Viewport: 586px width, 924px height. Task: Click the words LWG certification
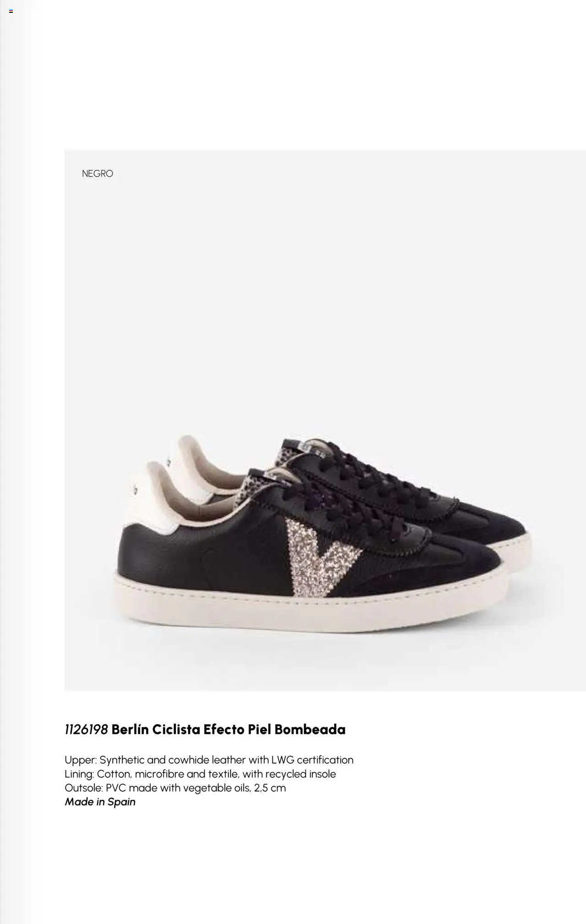(313, 760)
